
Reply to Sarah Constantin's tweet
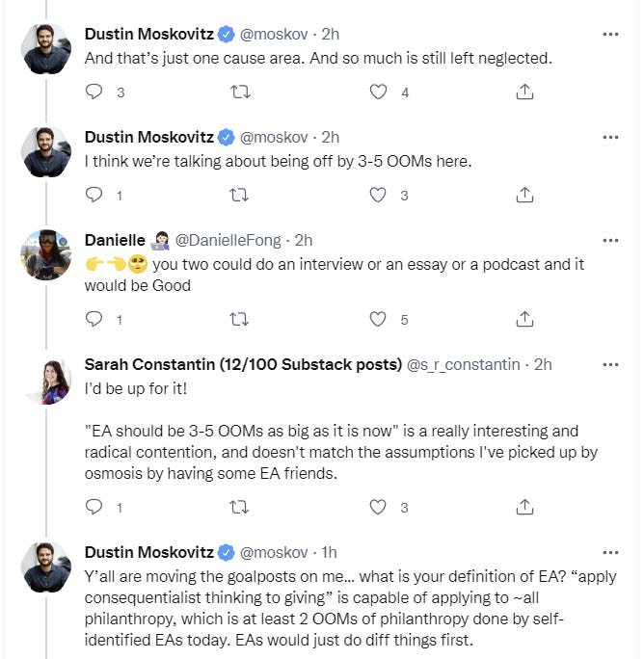pyautogui.click(x=94, y=506)
